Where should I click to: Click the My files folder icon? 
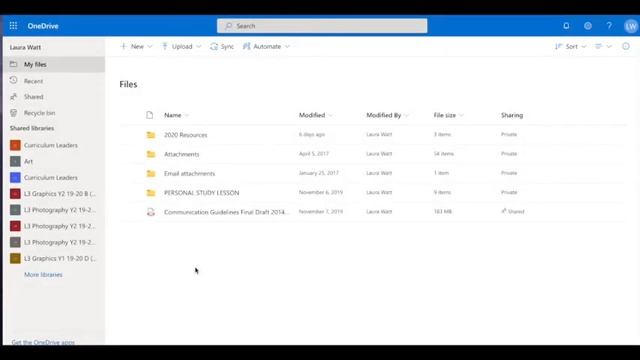pyautogui.click(x=13, y=64)
